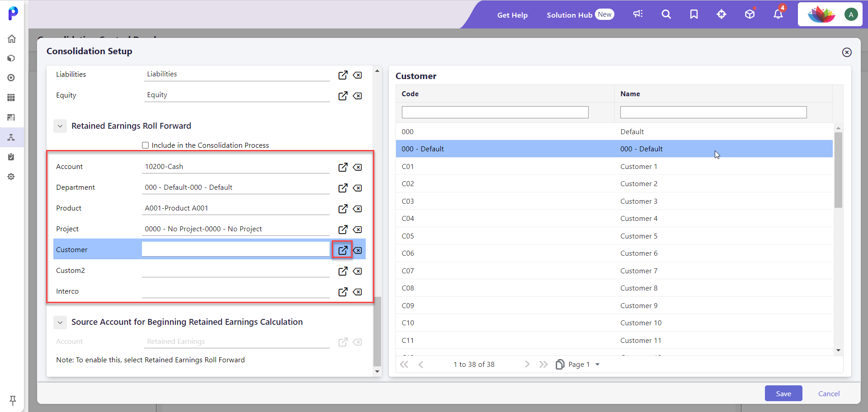
Task: Click the crosshair target icon in top bar
Action: (x=722, y=14)
